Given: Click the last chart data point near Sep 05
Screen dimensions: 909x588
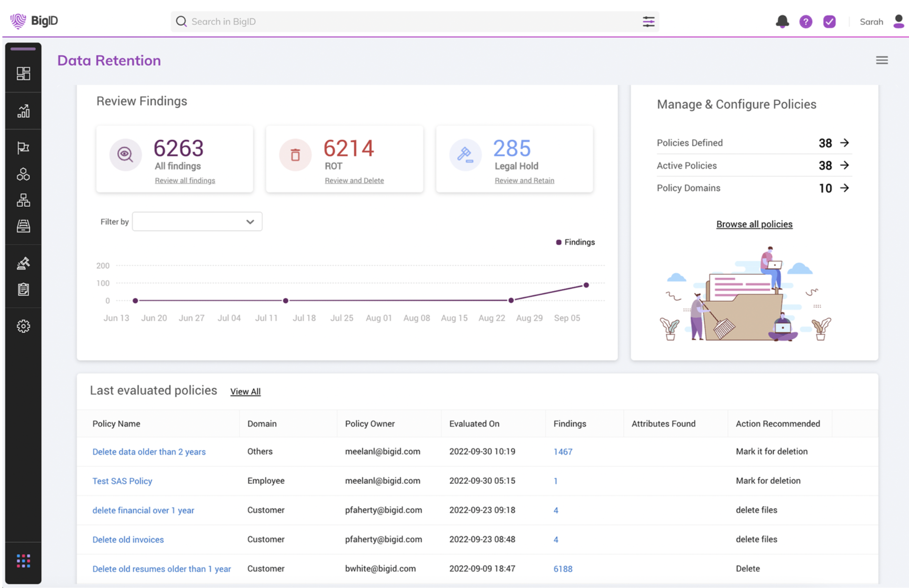Looking at the screenshot, I should point(586,285).
